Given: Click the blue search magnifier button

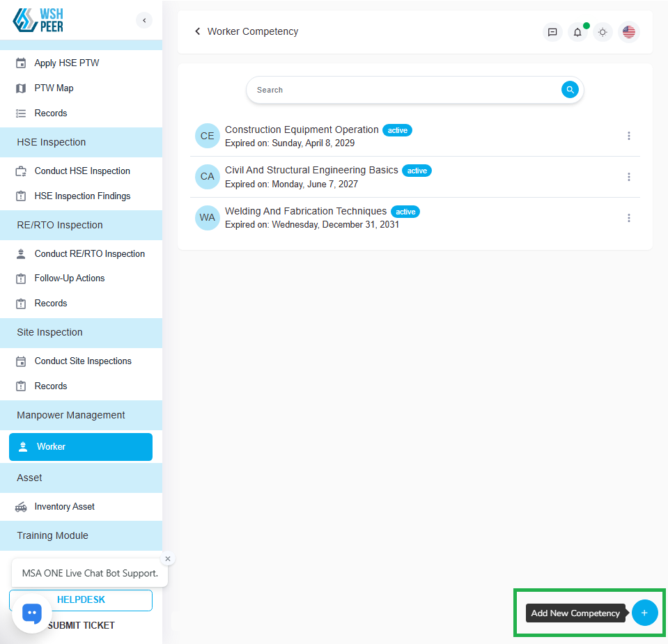Looking at the screenshot, I should pyautogui.click(x=570, y=90).
